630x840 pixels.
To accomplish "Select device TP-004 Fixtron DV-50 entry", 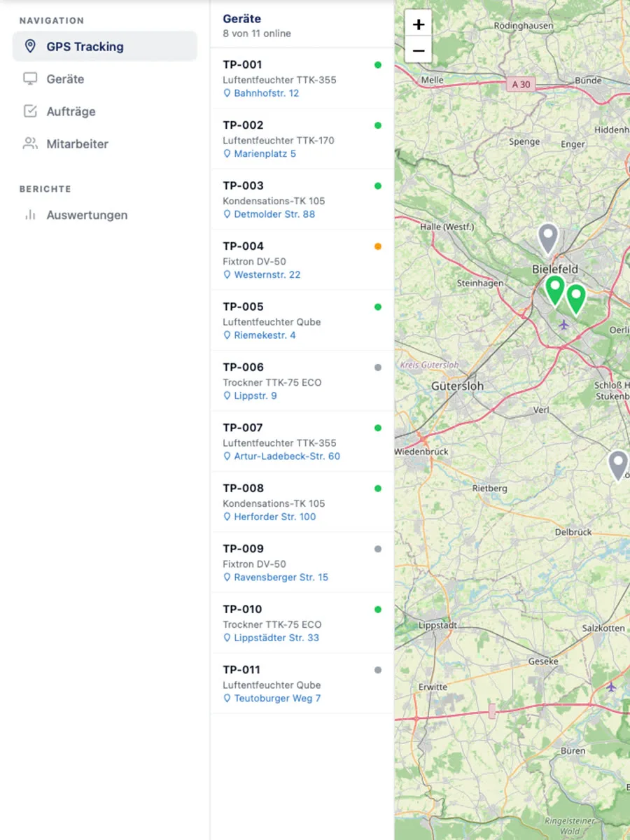I will (x=302, y=260).
